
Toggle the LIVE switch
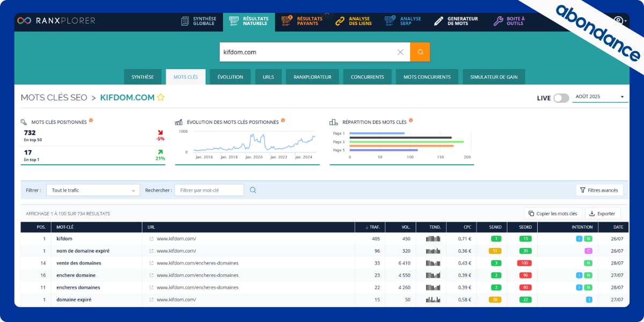point(561,98)
